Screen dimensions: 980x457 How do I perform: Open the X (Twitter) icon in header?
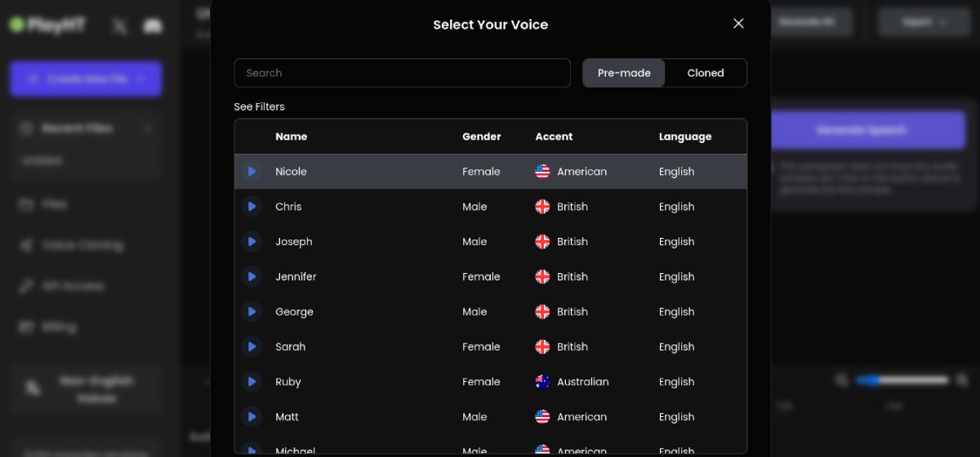pyautogui.click(x=121, y=26)
